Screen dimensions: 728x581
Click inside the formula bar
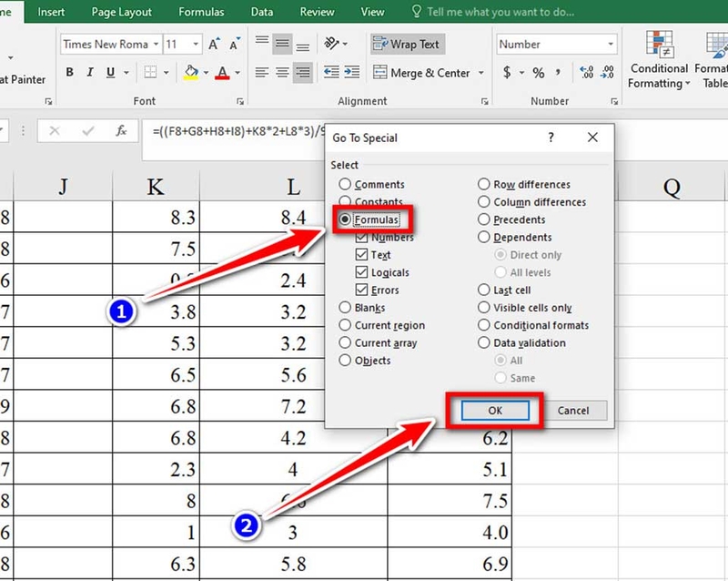pyautogui.click(x=227, y=130)
